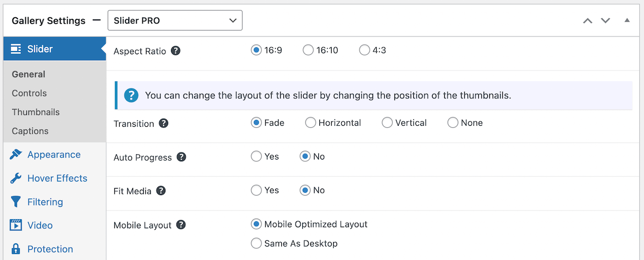
Task: Enable Auto Progress with Yes
Action: click(x=256, y=156)
